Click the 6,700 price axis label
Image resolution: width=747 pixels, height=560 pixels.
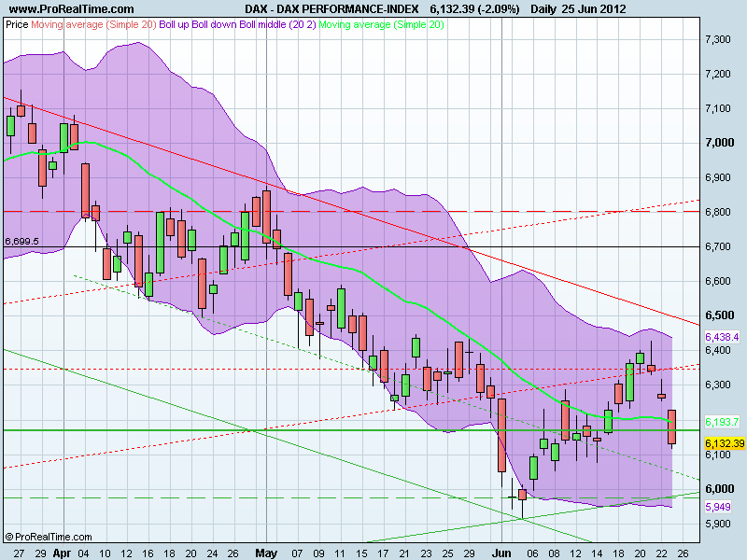717,246
